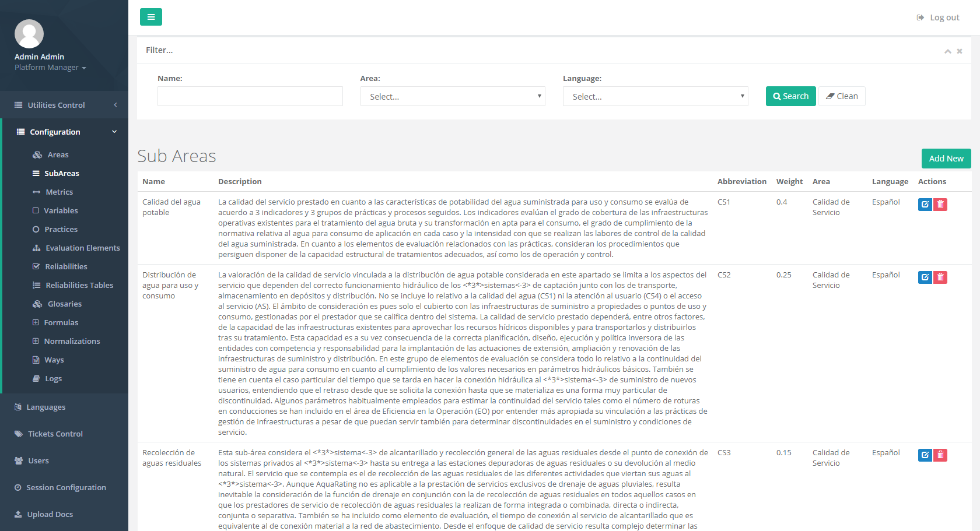
Task: Click the Language column header
Action: (x=890, y=181)
